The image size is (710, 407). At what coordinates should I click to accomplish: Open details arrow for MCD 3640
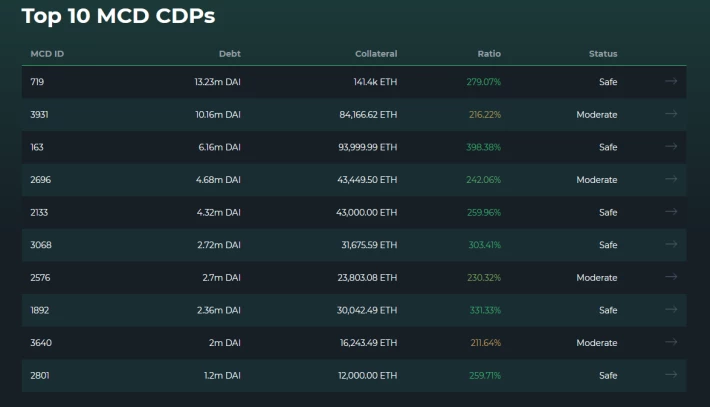coord(671,342)
